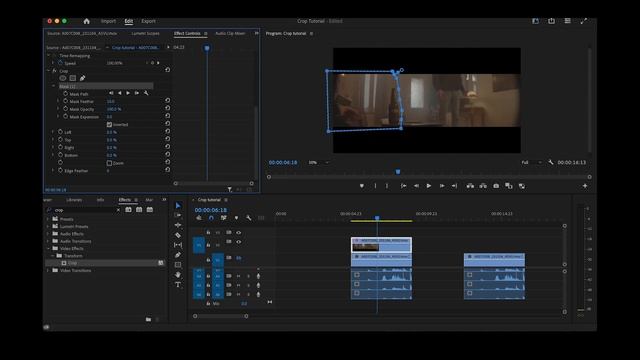
Task: Select the Rectangle tool
Action: [178, 264]
